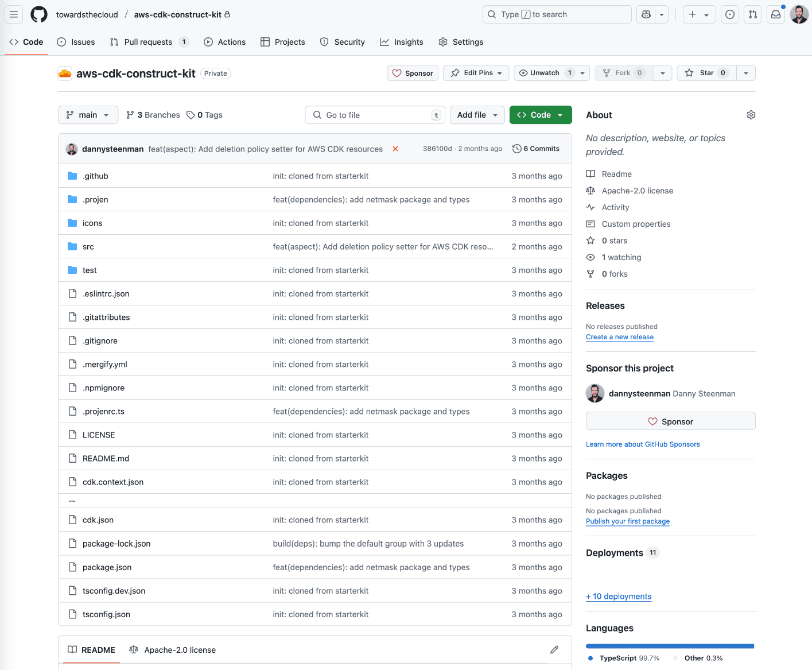Open the Insights tab
812x670 pixels.
coord(402,42)
